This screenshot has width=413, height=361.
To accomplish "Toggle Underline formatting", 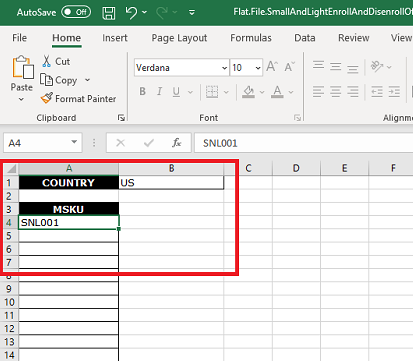I will [x=176, y=91].
